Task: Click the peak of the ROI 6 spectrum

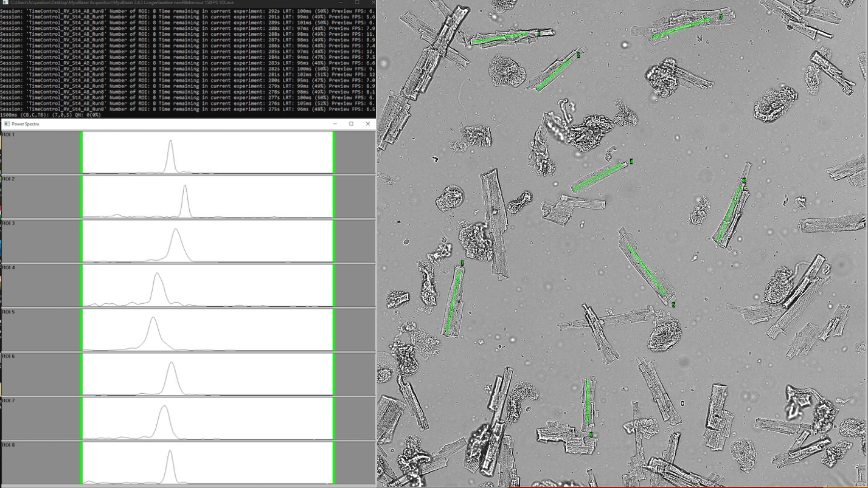Action: tap(172, 363)
